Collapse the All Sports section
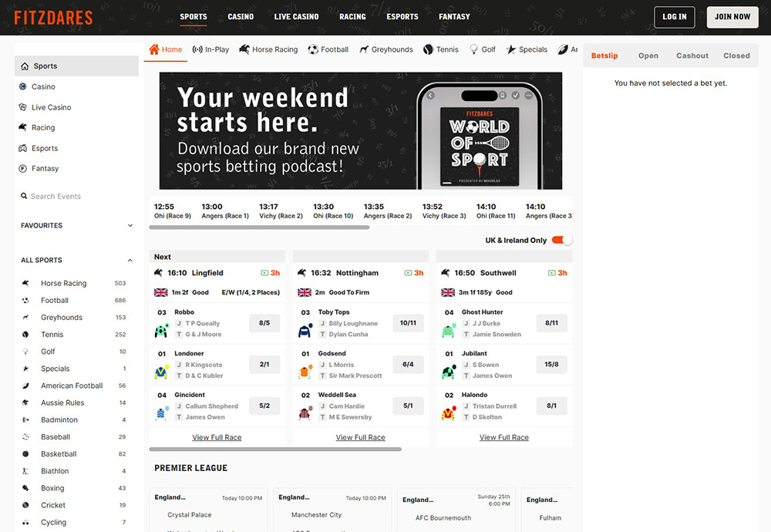Screen dimensions: 771x532 pos(76,260)
